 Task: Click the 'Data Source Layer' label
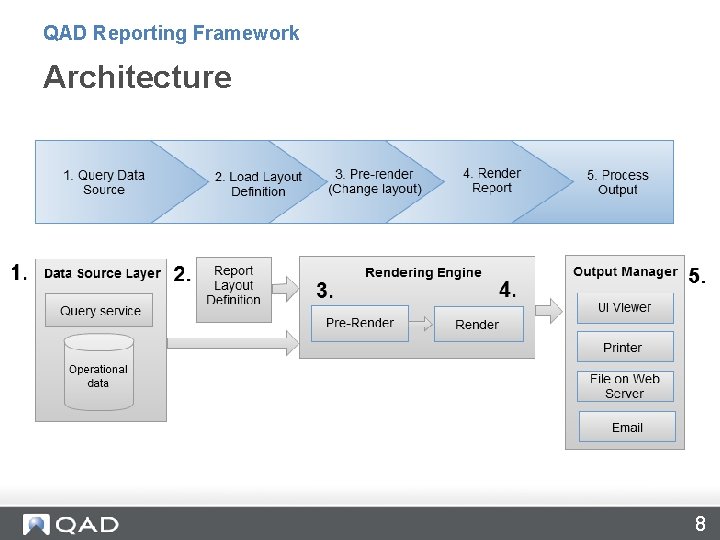(x=102, y=273)
